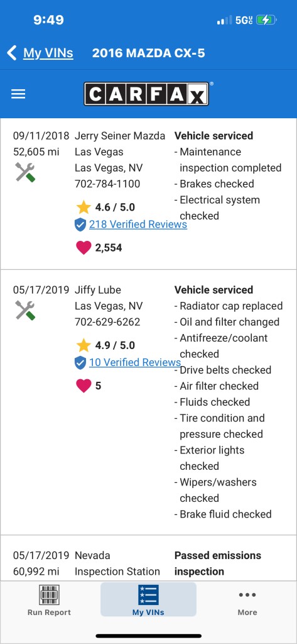Tap the heart icon showing 5
The image size is (297, 644).
click(84, 386)
